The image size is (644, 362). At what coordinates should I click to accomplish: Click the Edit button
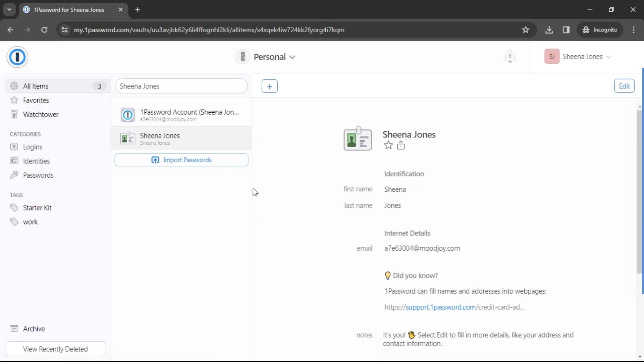click(x=624, y=86)
